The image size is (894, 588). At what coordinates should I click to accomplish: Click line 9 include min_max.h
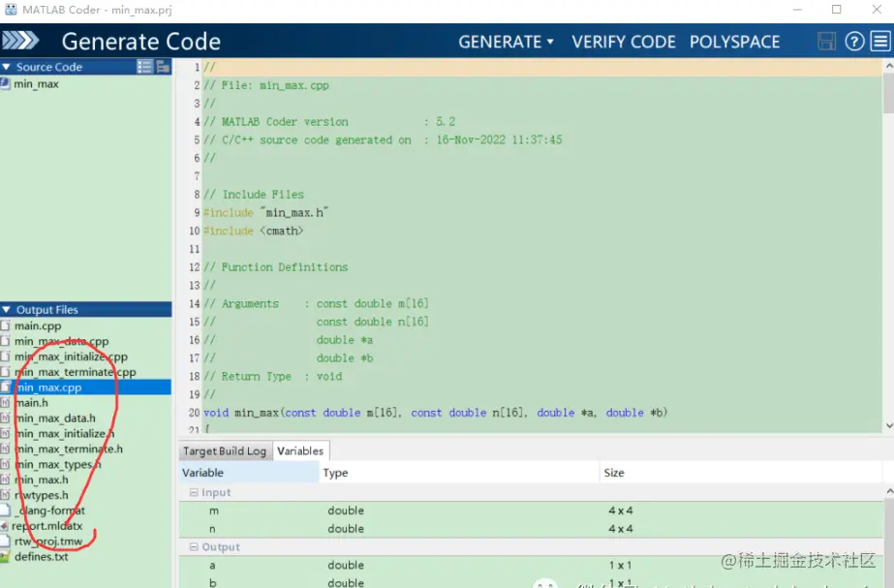pos(265,212)
